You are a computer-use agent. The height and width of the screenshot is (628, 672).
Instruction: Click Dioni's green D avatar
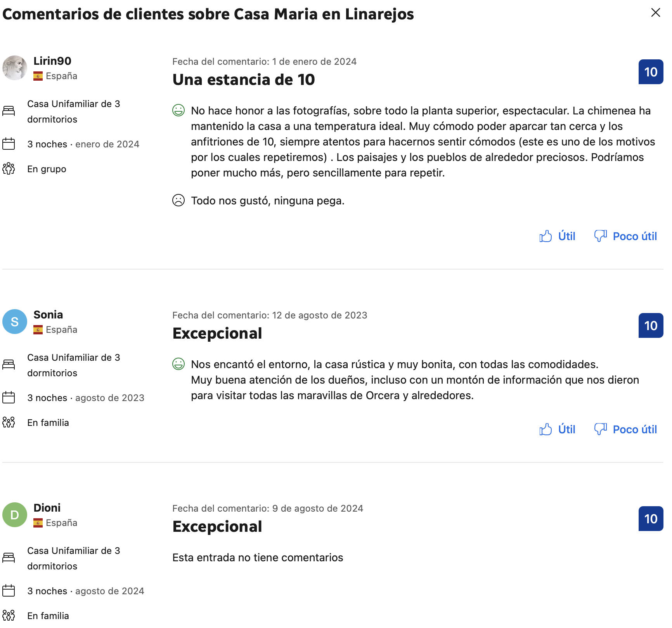click(15, 515)
